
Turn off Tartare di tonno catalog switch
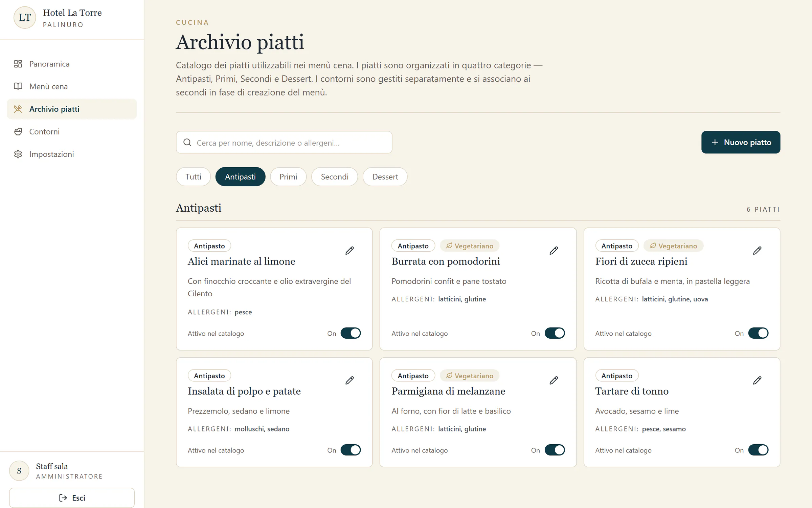758,450
